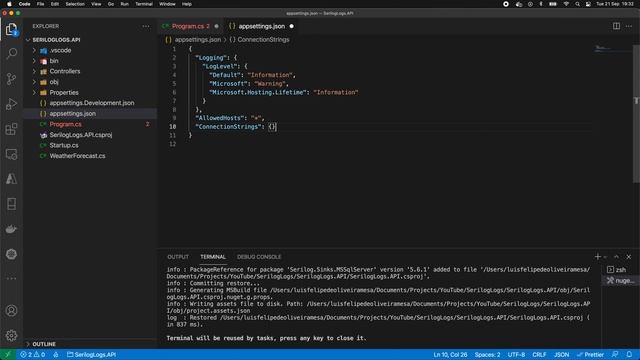Viewport: 640px width, 360px height.
Task: Create a new terminal with plus icon
Action: [x=598, y=257]
